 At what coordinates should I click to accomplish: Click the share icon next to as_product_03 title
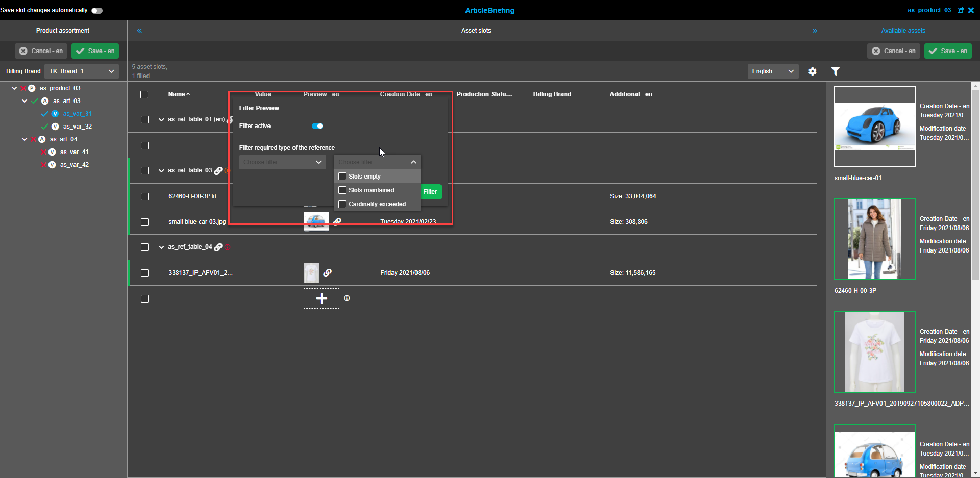click(x=961, y=10)
